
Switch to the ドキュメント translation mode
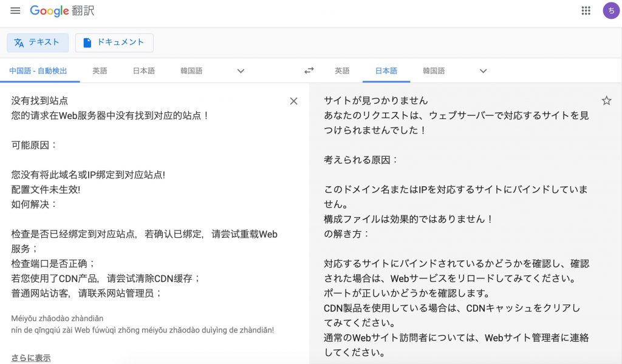[x=114, y=42]
